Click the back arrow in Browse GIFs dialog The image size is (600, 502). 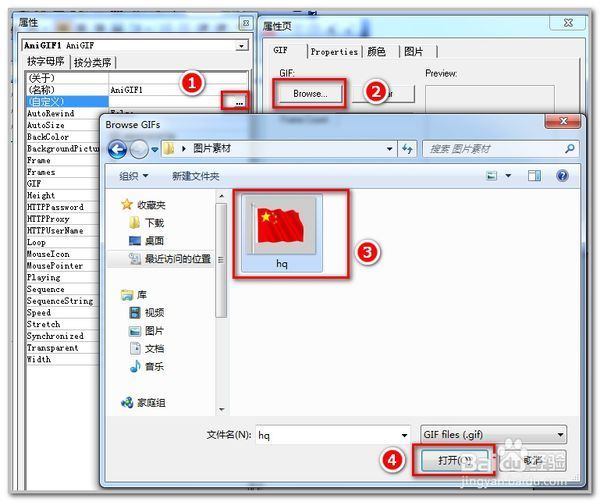(x=118, y=150)
